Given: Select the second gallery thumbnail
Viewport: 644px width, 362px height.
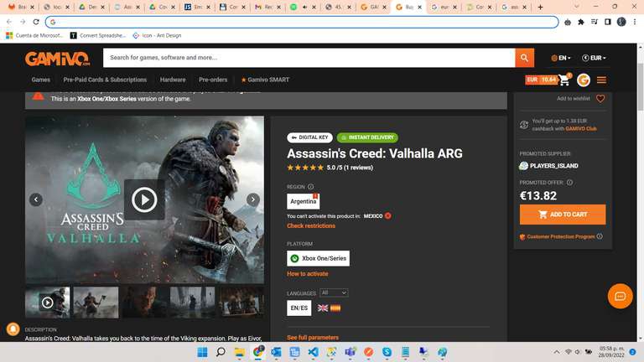Looking at the screenshot, I should pyautogui.click(x=96, y=303).
